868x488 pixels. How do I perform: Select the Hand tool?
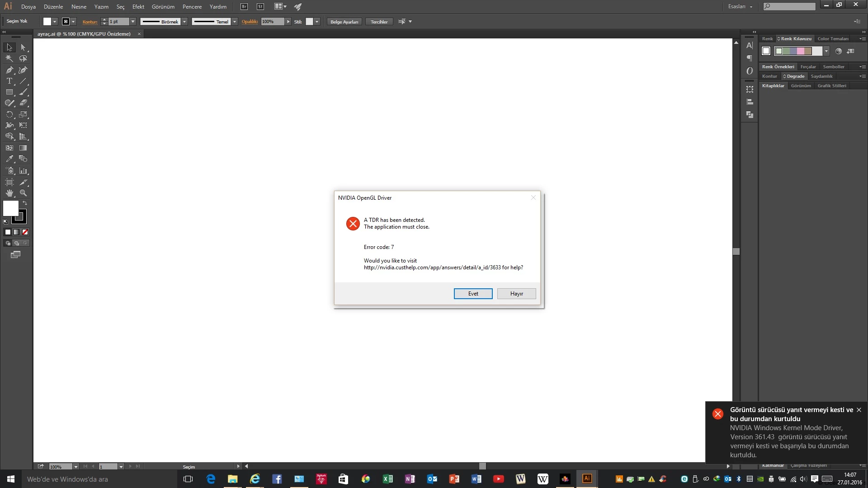coord(9,193)
